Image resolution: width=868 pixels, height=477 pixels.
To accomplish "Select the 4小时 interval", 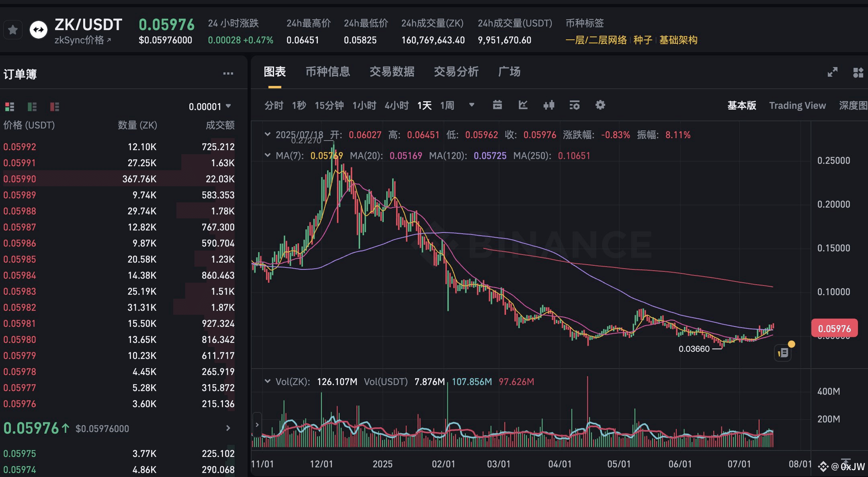I will (397, 106).
